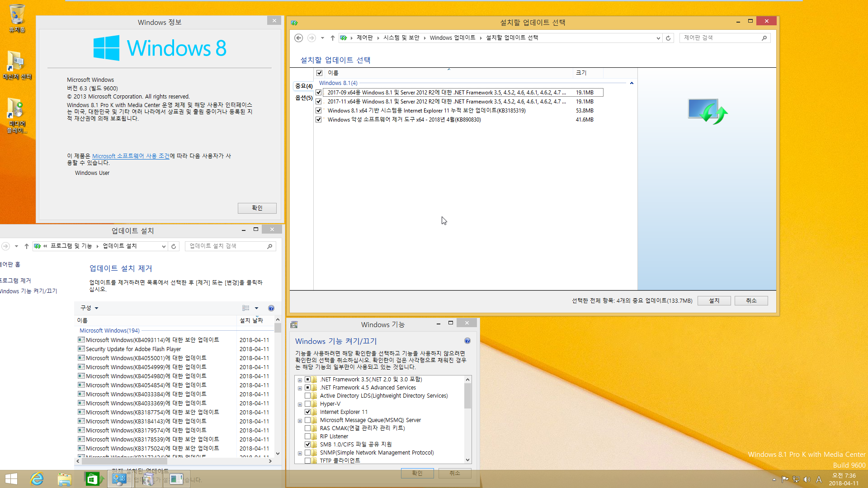Refresh the installed updates address bar

[174, 246]
